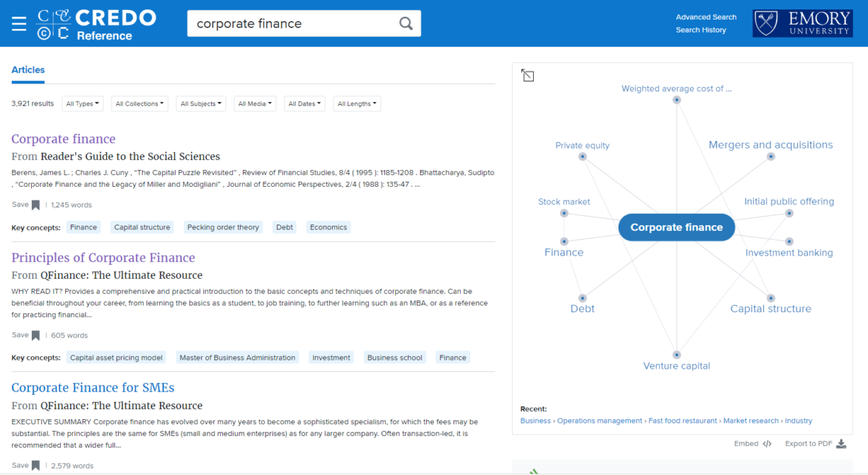Click the Embed code icon
The width and height of the screenshot is (868, 475).
[767, 444]
